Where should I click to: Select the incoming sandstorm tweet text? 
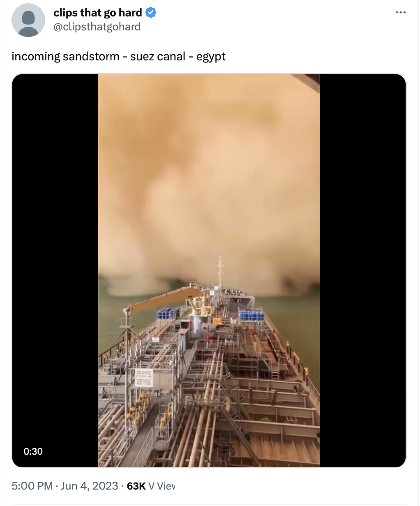point(118,56)
